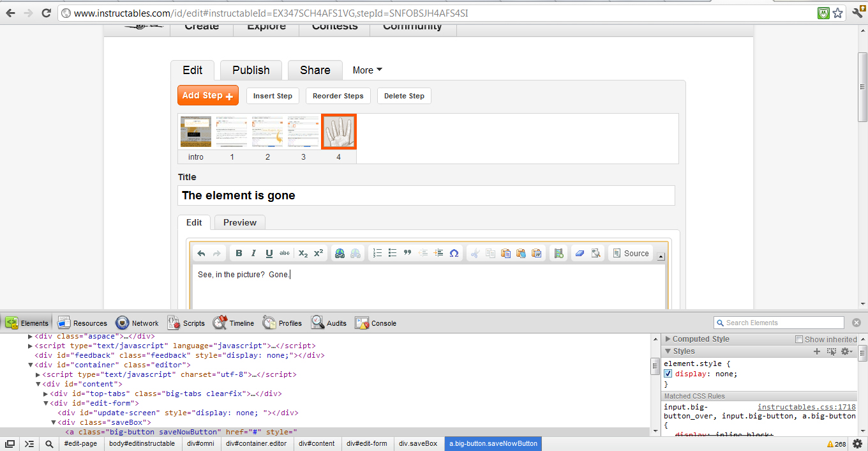This screenshot has height=451, width=868.
Task: Select the step 2 thumbnail
Action: pos(267,132)
